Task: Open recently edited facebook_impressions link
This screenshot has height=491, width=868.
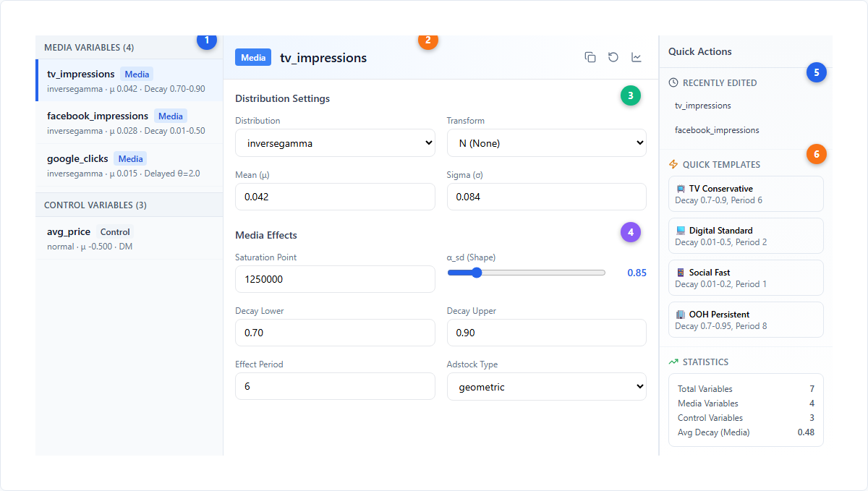Action: click(717, 130)
